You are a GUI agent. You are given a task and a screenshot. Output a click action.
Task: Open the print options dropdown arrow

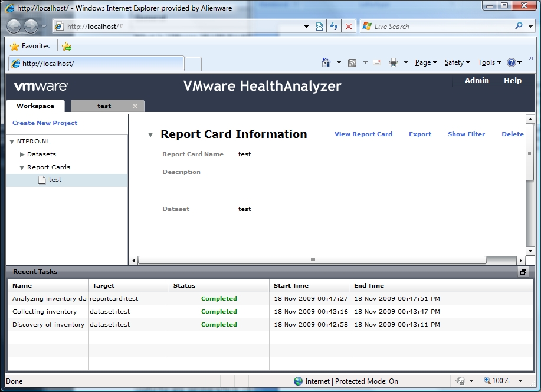(x=406, y=62)
